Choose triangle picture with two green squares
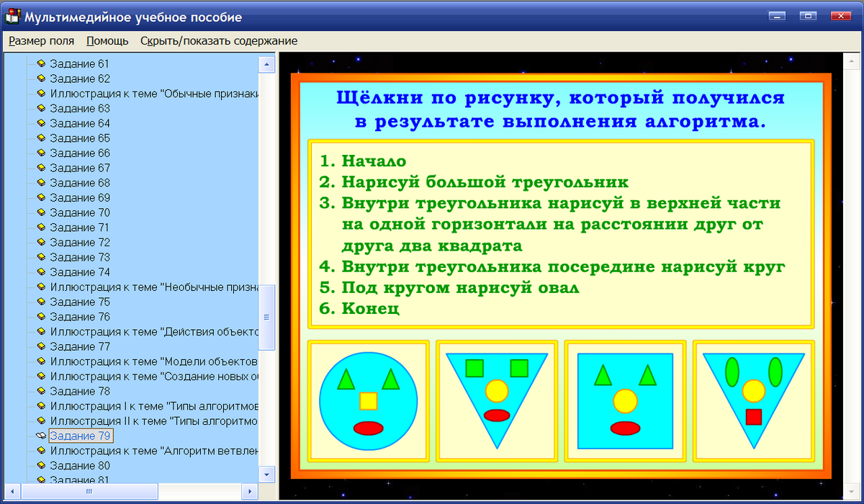The width and height of the screenshot is (864, 504). [497, 401]
